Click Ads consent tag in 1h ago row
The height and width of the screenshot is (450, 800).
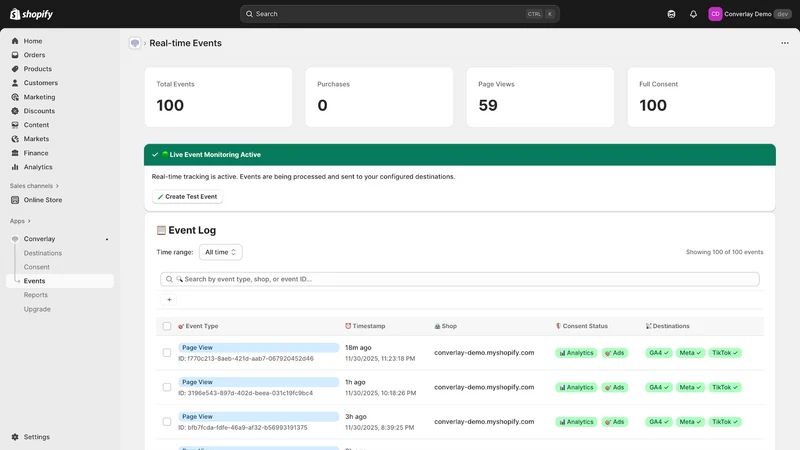[614, 387]
